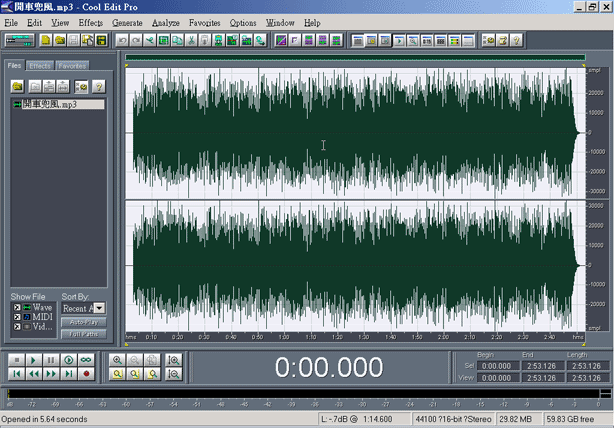Click "44100 ?16-bit ?Stereo" status text
The width and height of the screenshot is (614, 428).
[453, 419]
